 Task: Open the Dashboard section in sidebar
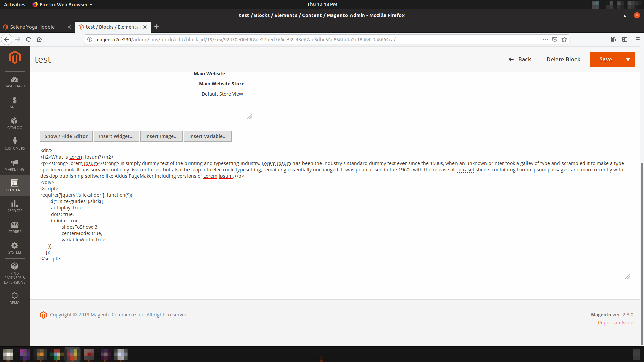point(15,82)
